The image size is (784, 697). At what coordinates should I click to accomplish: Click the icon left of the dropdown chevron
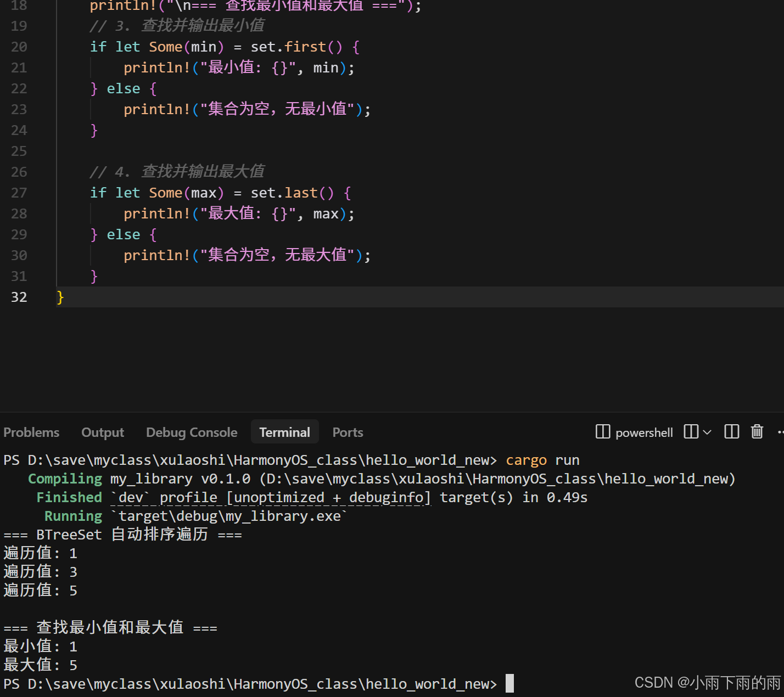tap(691, 432)
